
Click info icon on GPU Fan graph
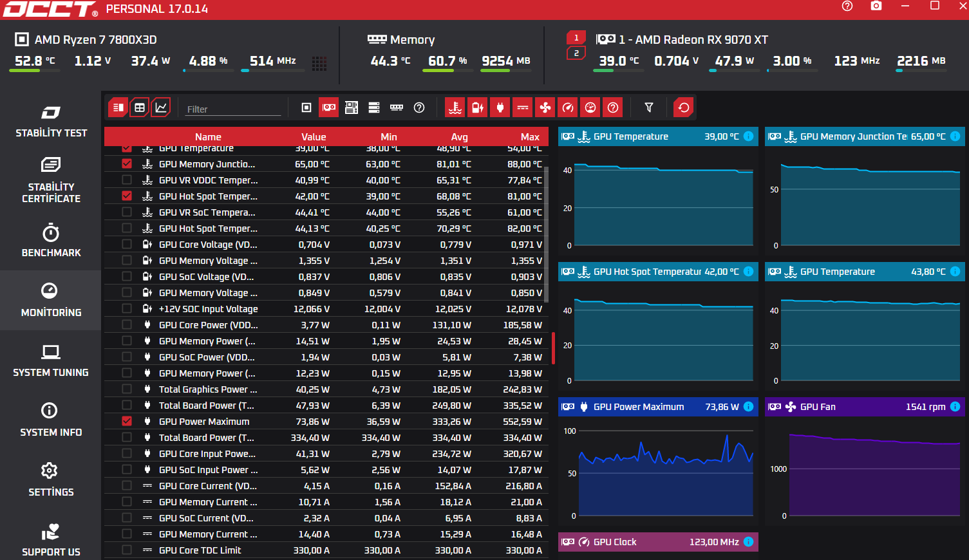tap(955, 407)
